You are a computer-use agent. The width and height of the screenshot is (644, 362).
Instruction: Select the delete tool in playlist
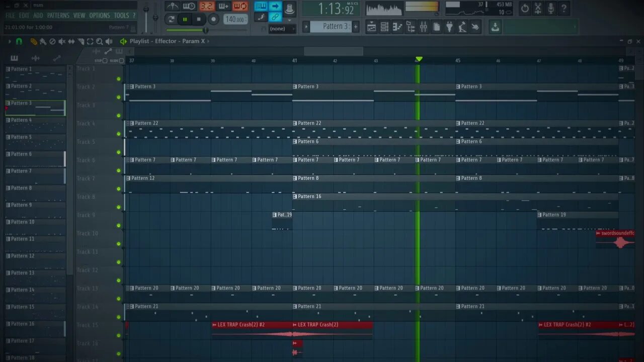pyautogui.click(x=52, y=41)
